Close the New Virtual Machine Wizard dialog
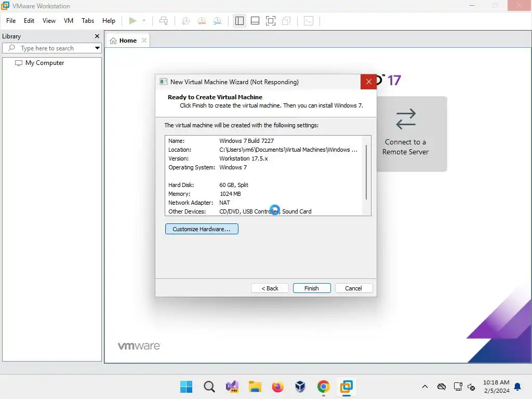The height and width of the screenshot is (399, 532). (x=368, y=82)
